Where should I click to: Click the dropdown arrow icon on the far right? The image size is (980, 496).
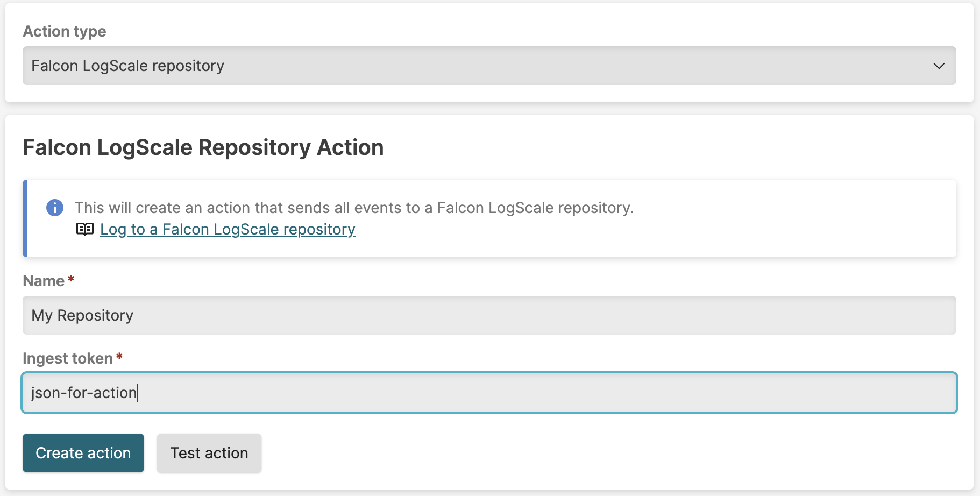coord(939,66)
